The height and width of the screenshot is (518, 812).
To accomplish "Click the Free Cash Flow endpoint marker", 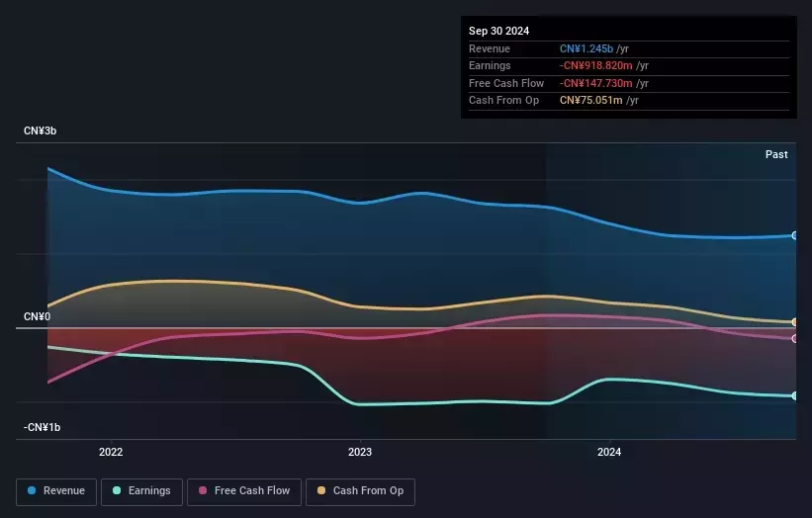I will click(795, 338).
